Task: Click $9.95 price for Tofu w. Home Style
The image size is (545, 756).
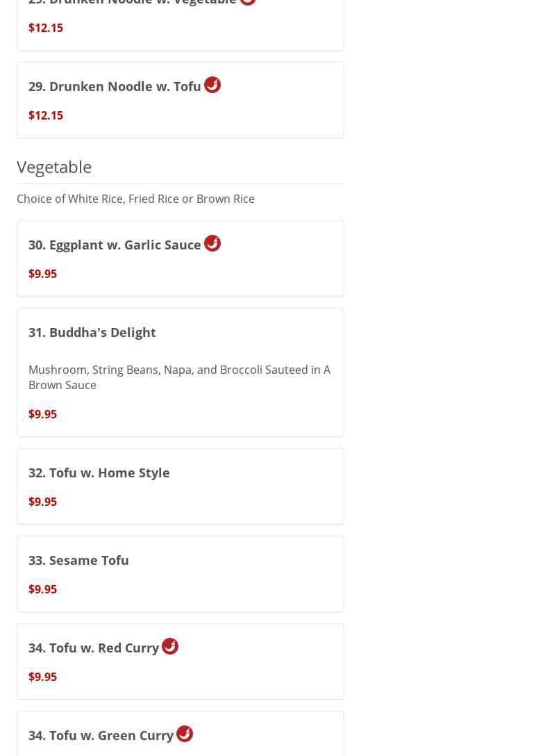Action: tap(42, 502)
